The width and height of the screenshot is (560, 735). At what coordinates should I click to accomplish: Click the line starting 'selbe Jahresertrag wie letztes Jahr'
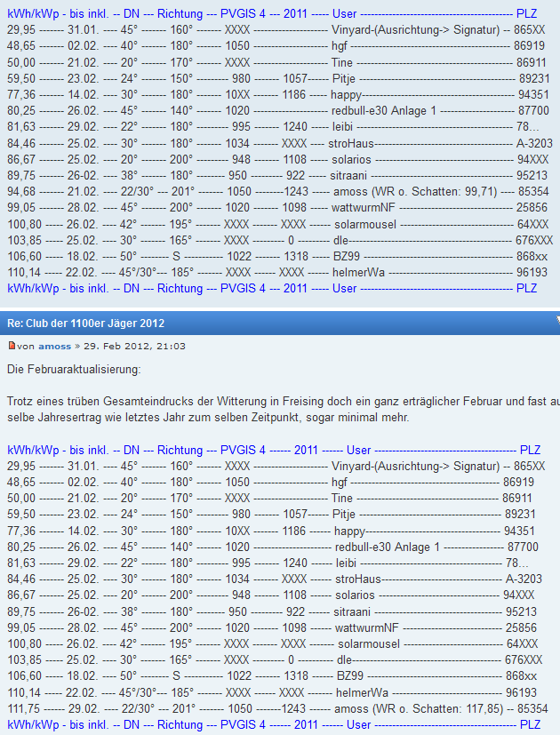click(208, 417)
